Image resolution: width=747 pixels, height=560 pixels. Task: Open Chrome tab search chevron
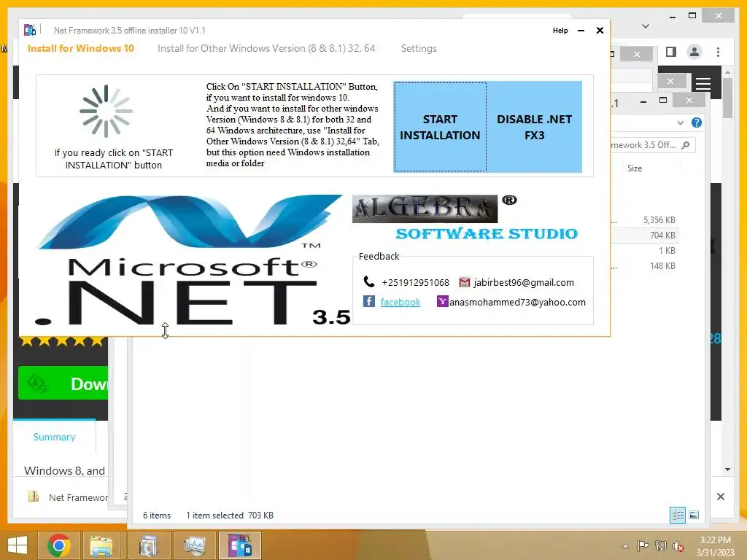click(645, 26)
